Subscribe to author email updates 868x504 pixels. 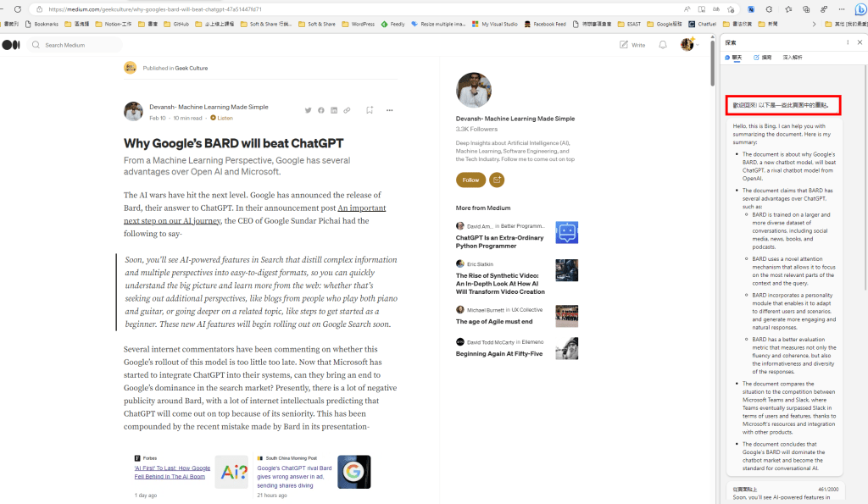(497, 180)
